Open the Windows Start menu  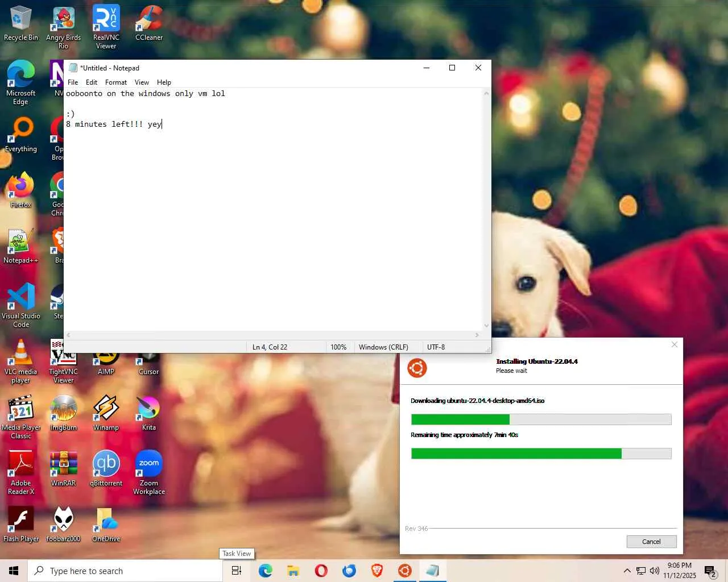click(x=14, y=571)
